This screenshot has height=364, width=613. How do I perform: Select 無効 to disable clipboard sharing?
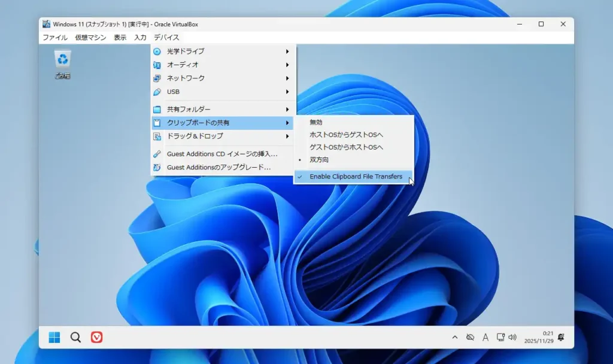(315, 122)
